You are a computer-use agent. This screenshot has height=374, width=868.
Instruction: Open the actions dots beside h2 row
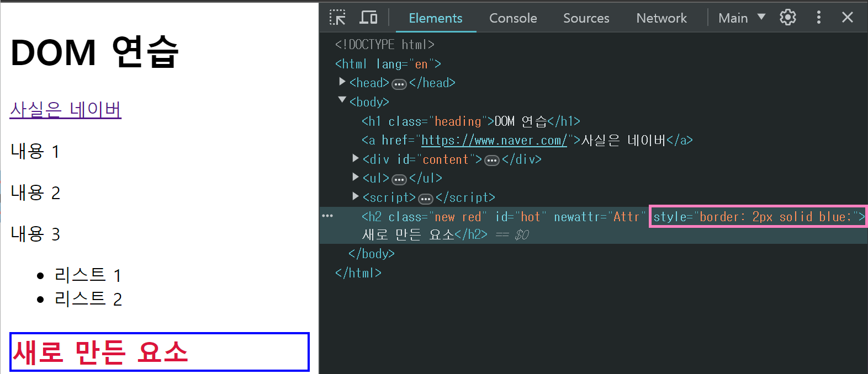[327, 216]
